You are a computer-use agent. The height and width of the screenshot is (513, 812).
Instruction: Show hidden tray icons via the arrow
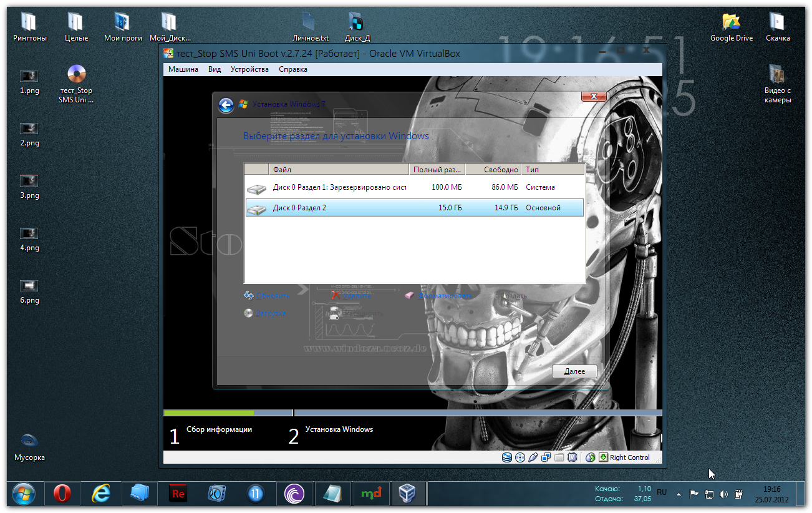click(678, 494)
